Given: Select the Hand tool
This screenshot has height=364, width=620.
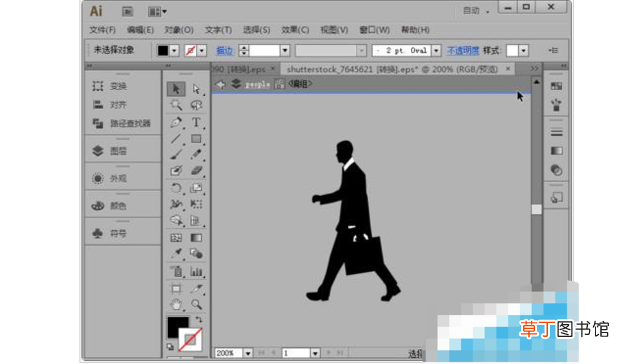Looking at the screenshot, I should [176, 304].
